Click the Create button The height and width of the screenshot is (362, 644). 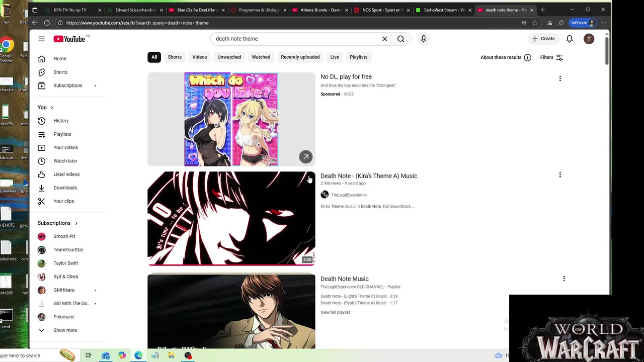tap(543, 39)
